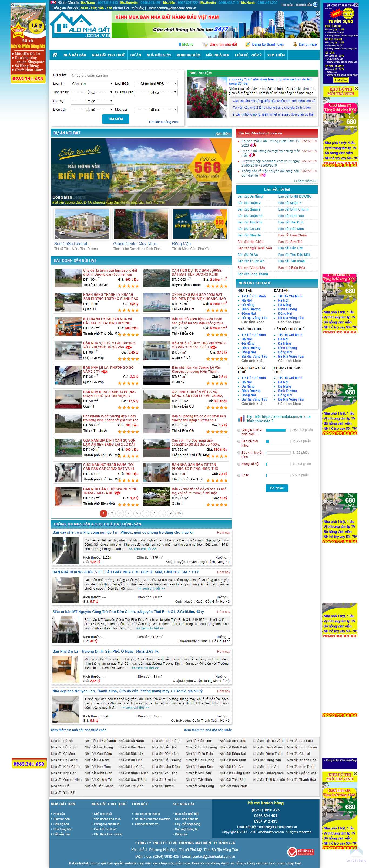Select the Bạn bè giới thiệu option
369x868 pixels.
pyautogui.click(x=239, y=441)
